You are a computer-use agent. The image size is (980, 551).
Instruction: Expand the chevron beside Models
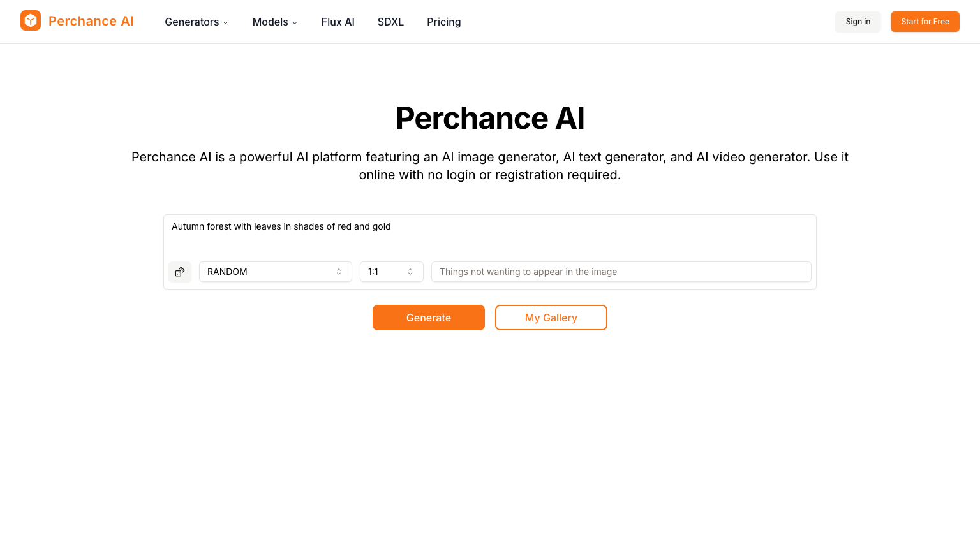[294, 22]
